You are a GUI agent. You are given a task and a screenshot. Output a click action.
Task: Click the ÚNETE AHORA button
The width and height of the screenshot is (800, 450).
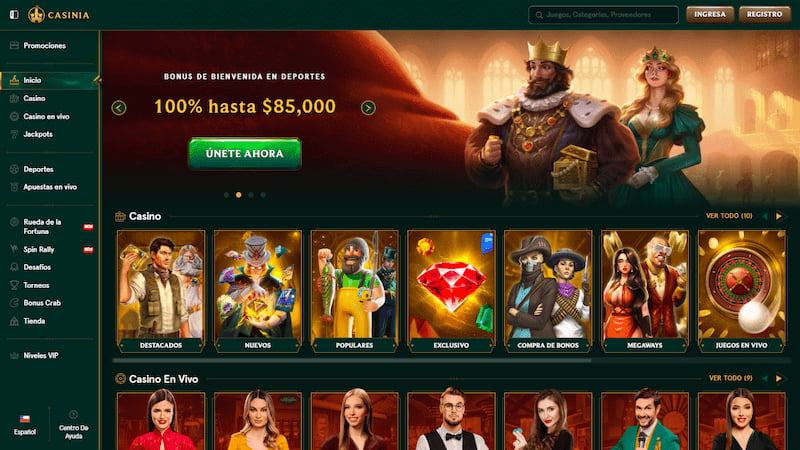click(245, 154)
